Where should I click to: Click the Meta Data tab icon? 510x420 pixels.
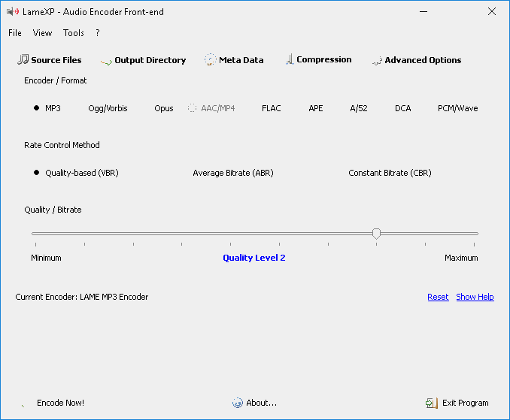point(210,59)
